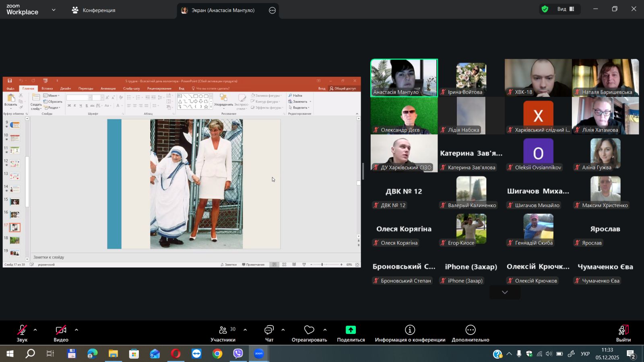Open Viber from the taskbar
The height and width of the screenshot is (362, 644).
[x=238, y=354]
